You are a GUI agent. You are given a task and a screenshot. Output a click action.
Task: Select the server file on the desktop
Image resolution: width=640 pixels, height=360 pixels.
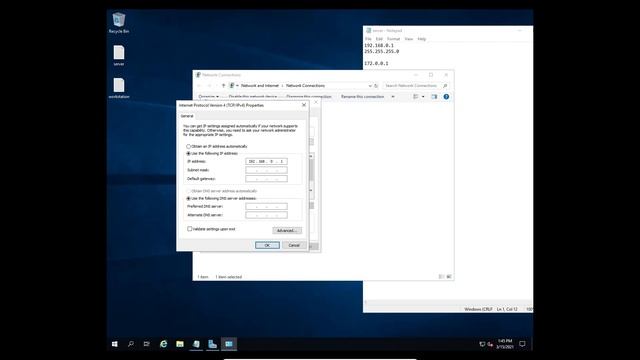[119, 56]
